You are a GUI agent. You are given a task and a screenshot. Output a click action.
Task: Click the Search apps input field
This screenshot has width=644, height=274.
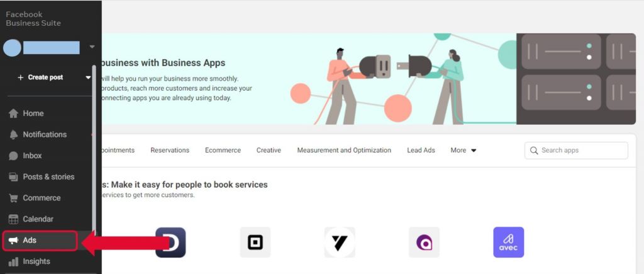point(576,151)
